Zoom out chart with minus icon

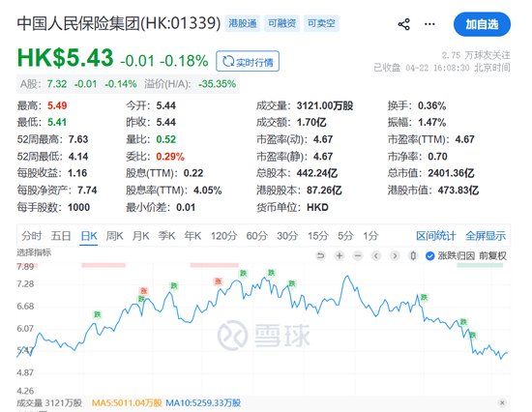(x=358, y=255)
